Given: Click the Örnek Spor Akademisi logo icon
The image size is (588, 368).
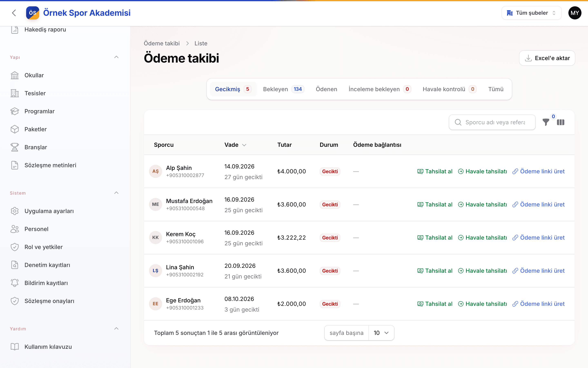Looking at the screenshot, I should tap(32, 13).
